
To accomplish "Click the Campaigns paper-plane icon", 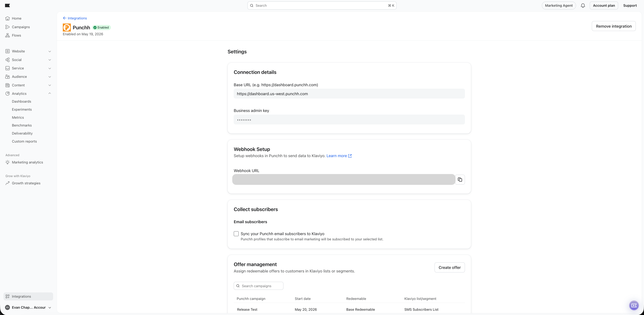I will coord(7,27).
